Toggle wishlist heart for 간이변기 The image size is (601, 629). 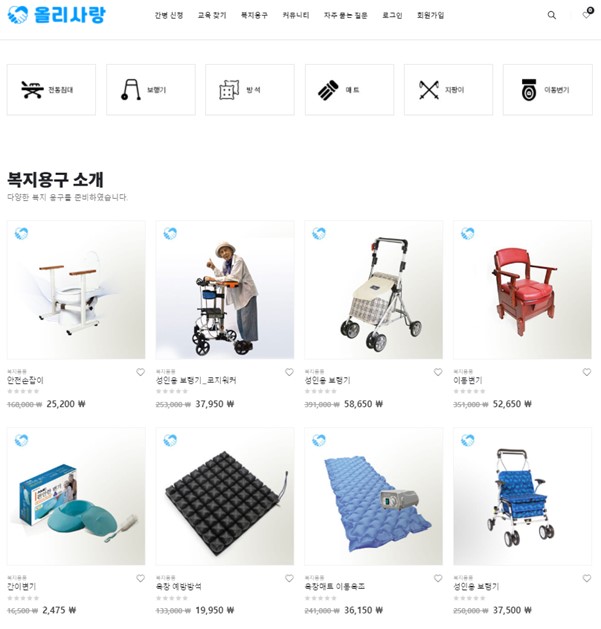tap(140, 578)
